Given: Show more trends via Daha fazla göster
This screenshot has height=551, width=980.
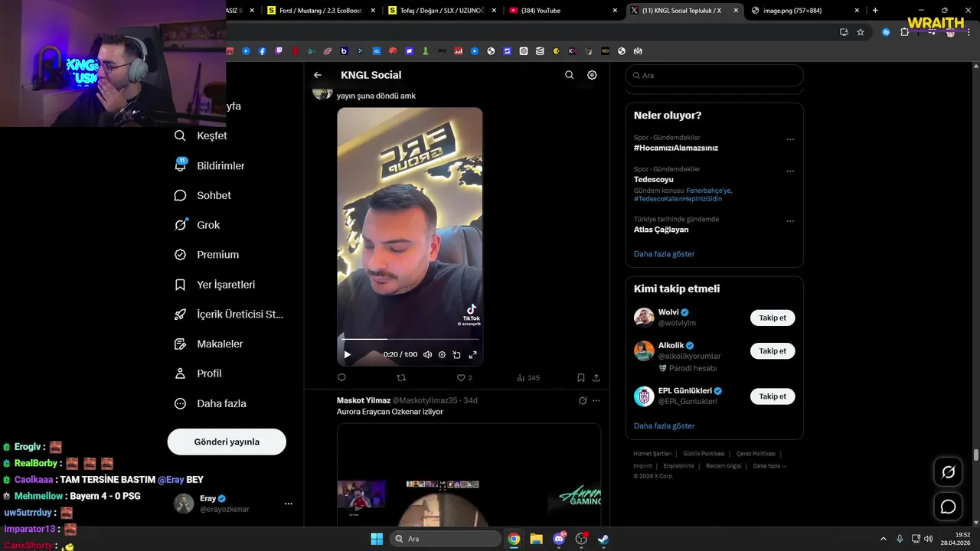Looking at the screenshot, I should [665, 253].
